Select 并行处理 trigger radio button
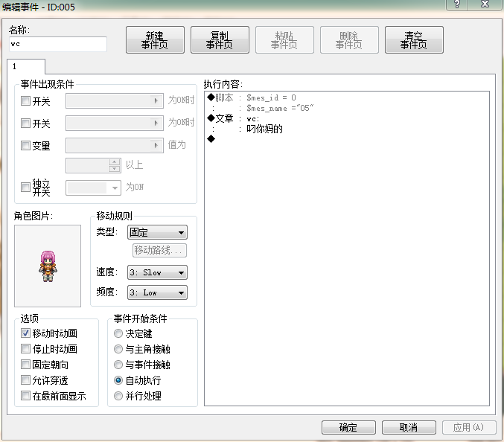The image size is (504, 442). tap(118, 396)
